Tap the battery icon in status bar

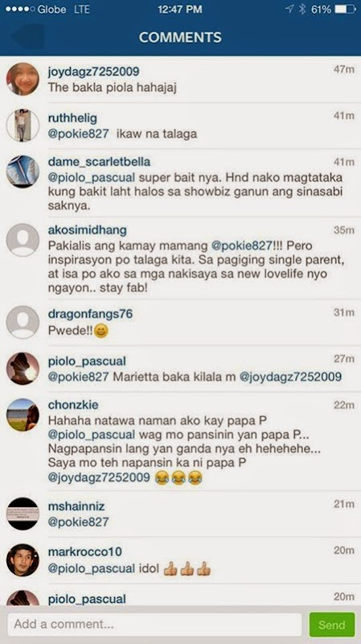pyautogui.click(x=345, y=10)
